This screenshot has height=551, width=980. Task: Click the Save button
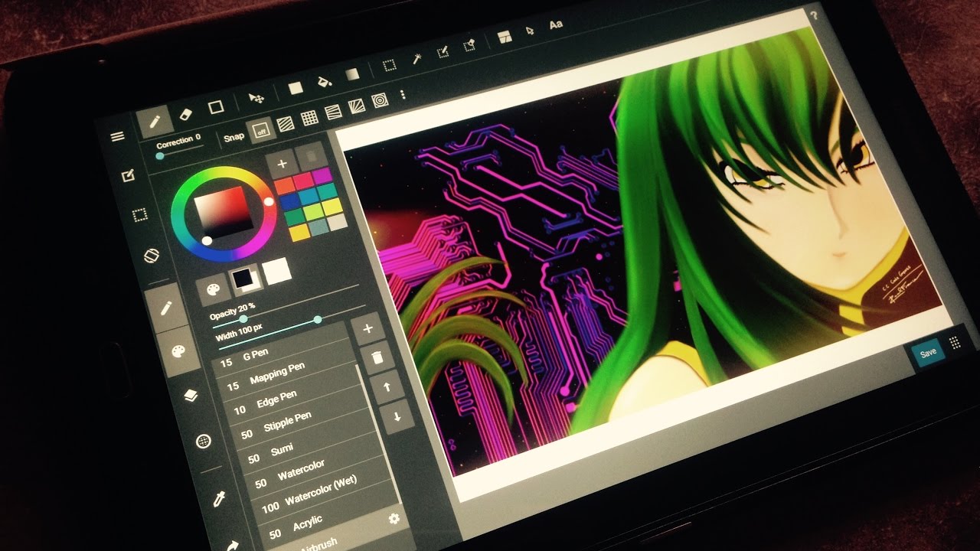(x=928, y=353)
